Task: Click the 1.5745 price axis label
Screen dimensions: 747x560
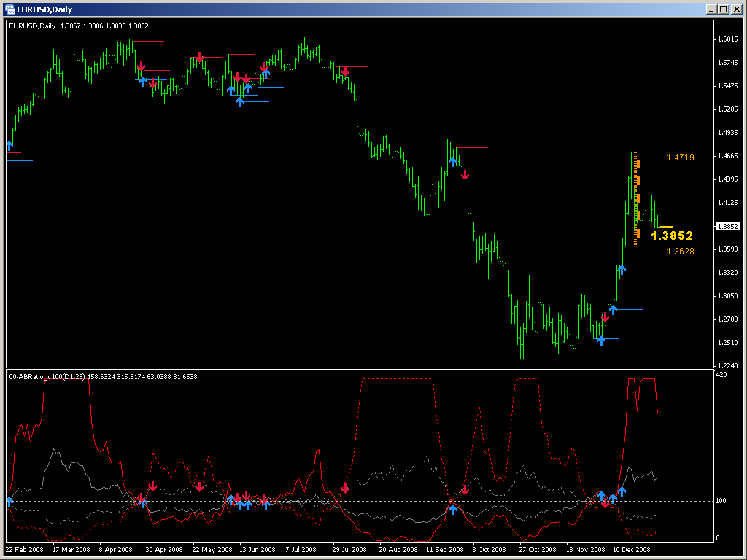Action: click(x=728, y=63)
